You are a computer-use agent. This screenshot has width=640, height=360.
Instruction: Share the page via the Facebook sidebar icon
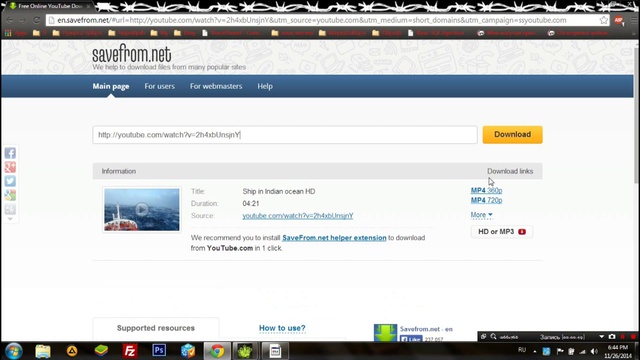(10, 153)
